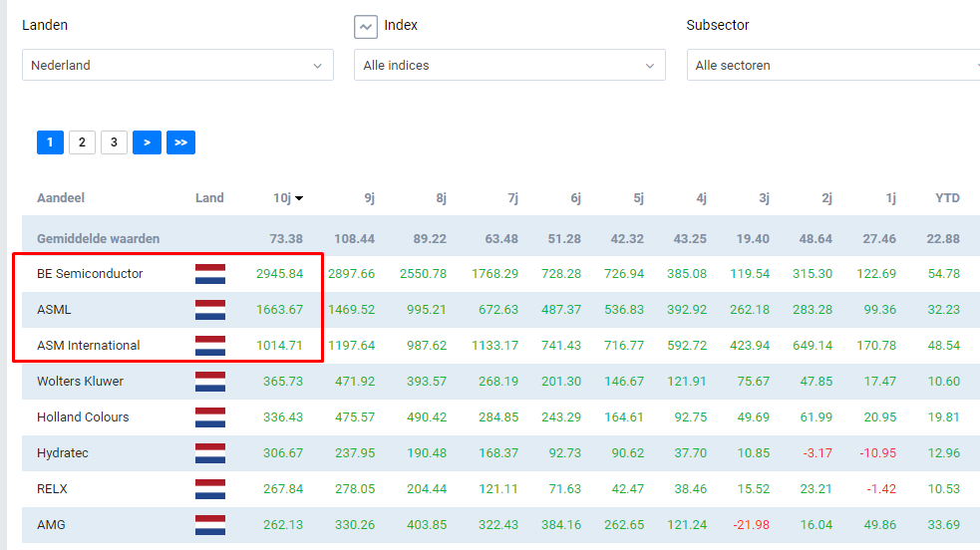
Task: Sort by the 4j column header
Action: point(701,198)
